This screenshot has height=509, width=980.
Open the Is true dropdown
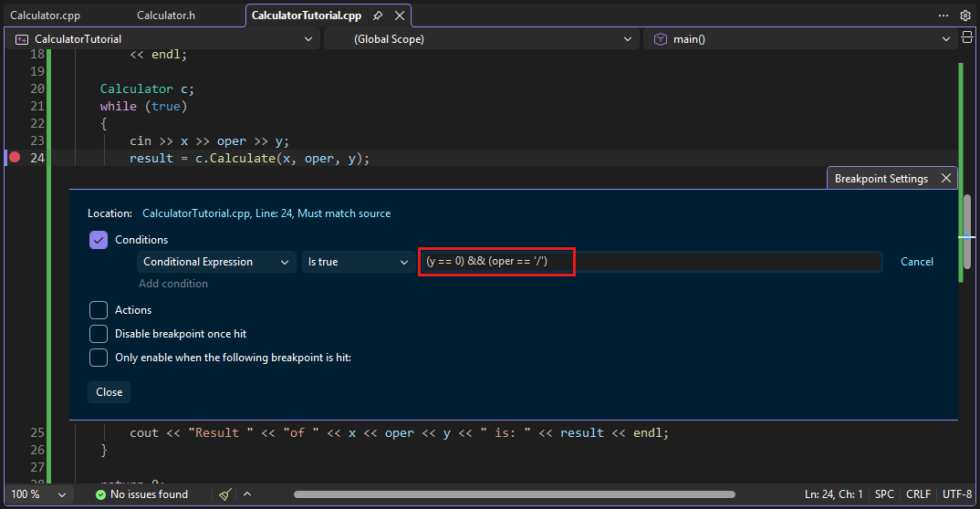[358, 262]
